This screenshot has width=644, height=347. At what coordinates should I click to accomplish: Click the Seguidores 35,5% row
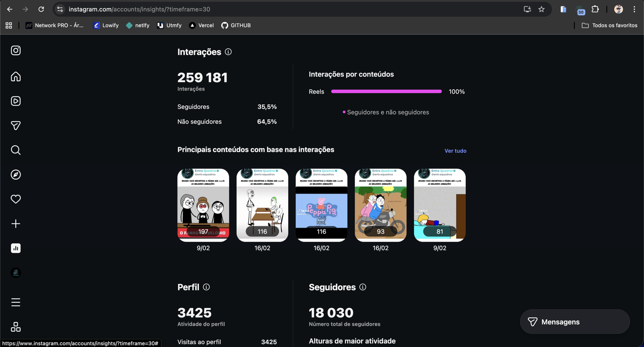(x=227, y=107)
